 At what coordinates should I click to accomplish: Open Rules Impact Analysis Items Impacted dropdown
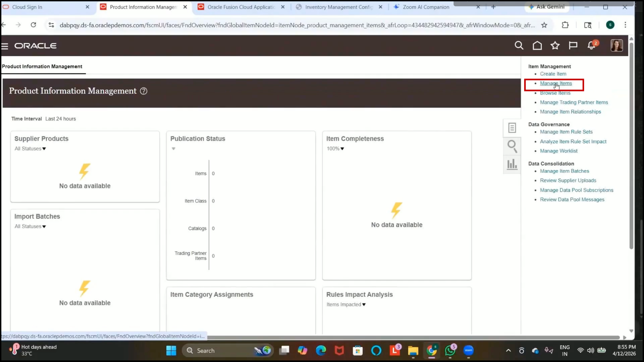click(x=346, y=304)
